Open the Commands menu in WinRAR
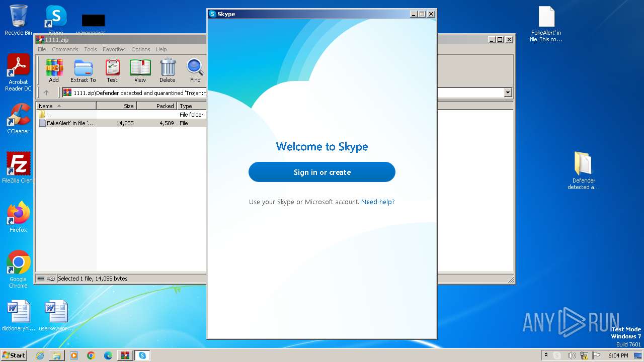The image size is (644, 362). click(x=65, y=49)
